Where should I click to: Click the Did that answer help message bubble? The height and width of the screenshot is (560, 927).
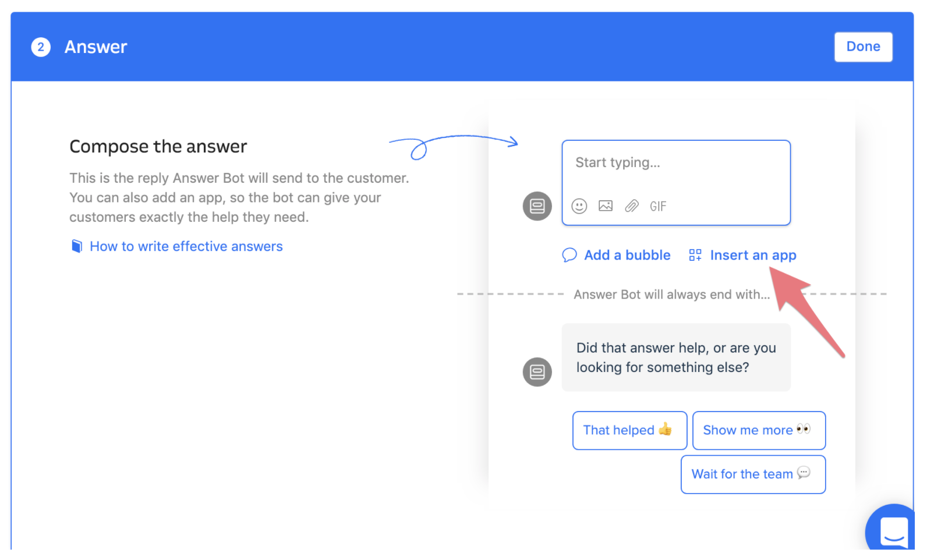click(676, 357)
